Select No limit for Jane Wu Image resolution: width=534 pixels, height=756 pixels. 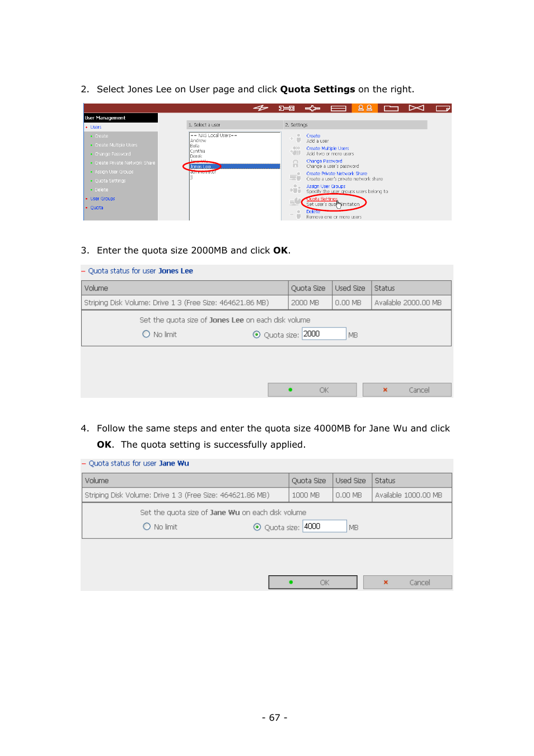[x=147, y=527]
